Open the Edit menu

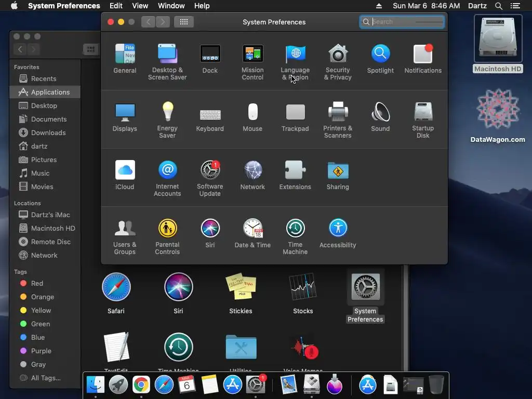click(x=116, y=6)
